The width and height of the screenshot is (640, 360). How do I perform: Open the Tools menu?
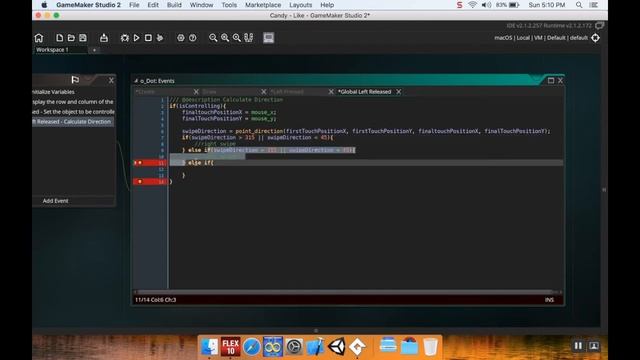(229, 5)
